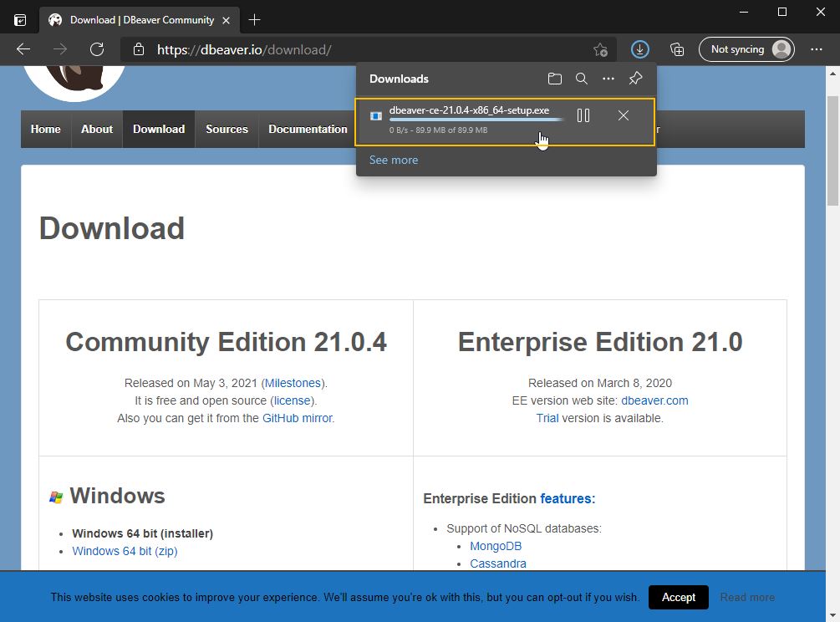Screen dimensions: 840x622
Task: Go back to previous page
Action: click(23, 49)
